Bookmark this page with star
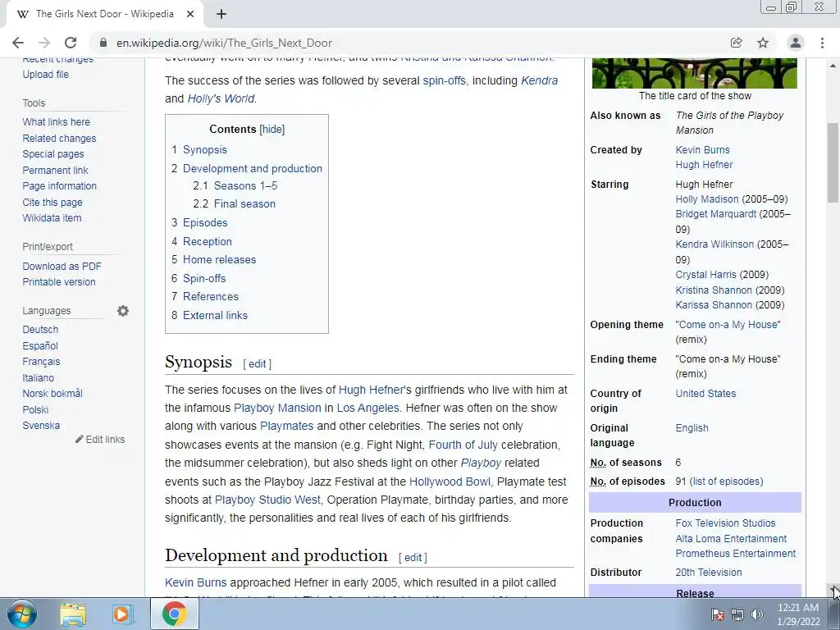 click(763, 43)
